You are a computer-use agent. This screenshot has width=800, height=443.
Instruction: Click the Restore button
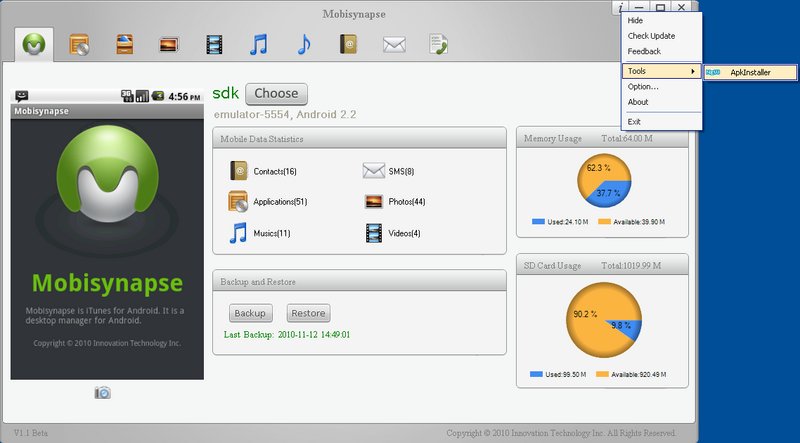pyautogui.click(x=307, y=314)
